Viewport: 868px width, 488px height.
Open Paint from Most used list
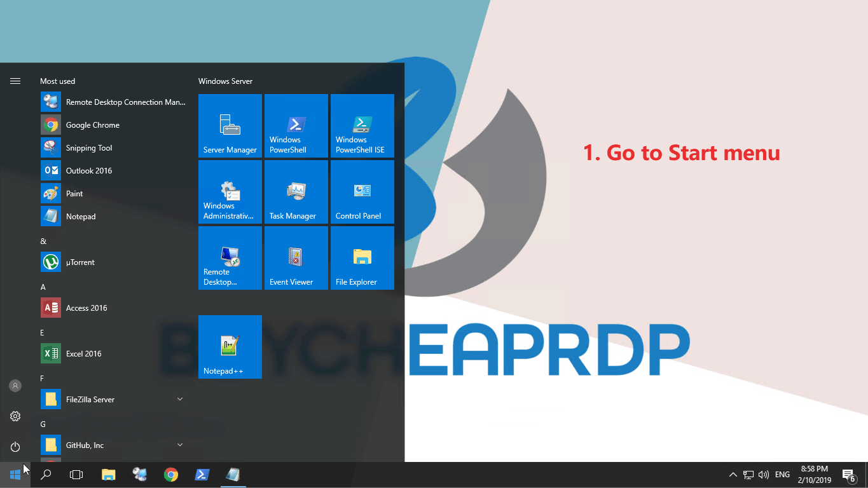(113, 193)
